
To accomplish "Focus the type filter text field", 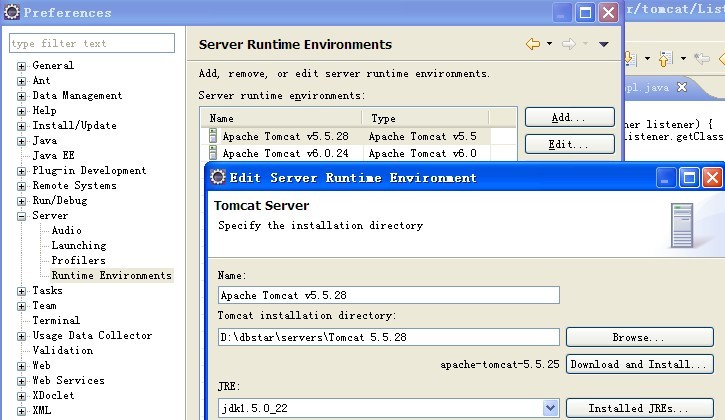I will [92, 43].
